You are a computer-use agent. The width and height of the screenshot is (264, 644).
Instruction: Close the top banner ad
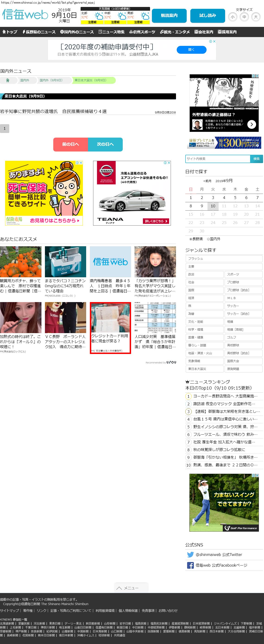tap(214, 41)
